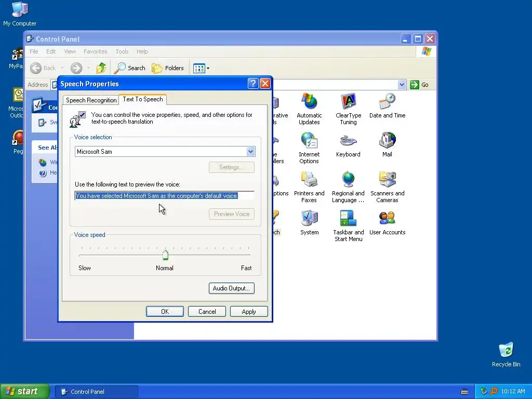The width and height of the screenshot is (532, 399).
Task: Click the Forward toolbar arrow
Action: coord(76,68)
